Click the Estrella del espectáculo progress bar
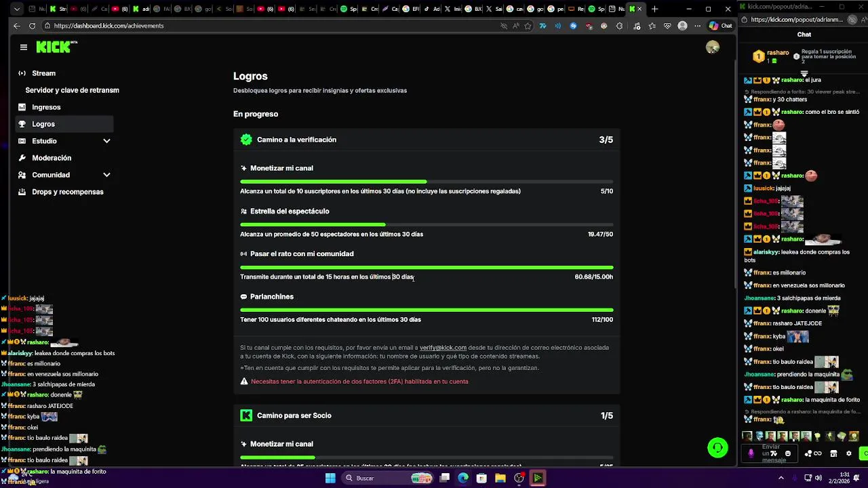 (x=427, y=224)
